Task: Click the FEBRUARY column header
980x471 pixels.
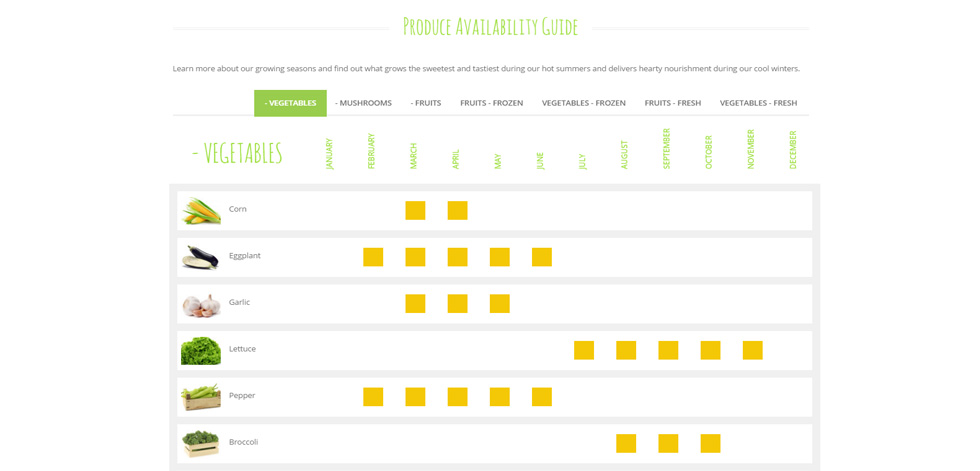Action: pos(371,151)
